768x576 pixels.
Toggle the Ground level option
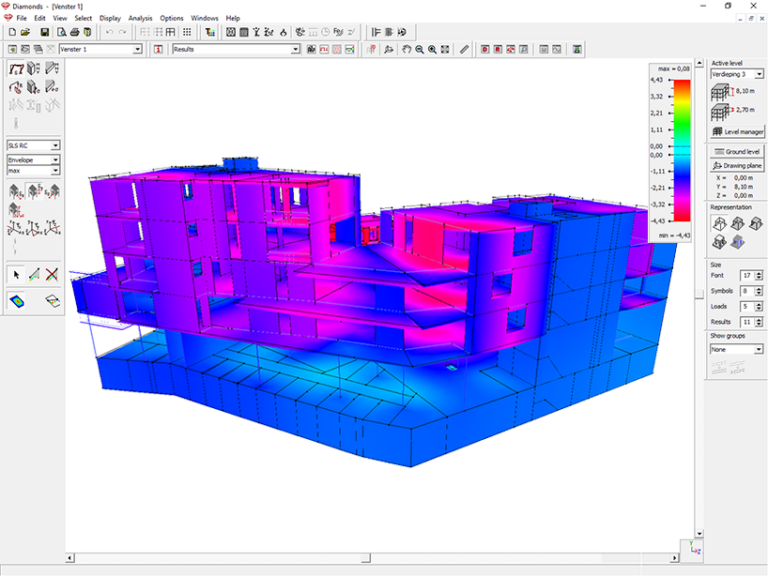pos(737,151)
